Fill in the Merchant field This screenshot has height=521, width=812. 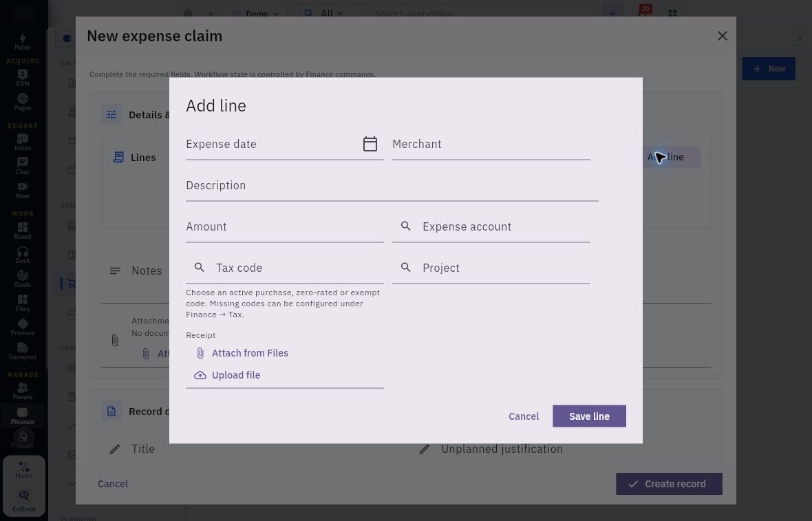pos(491,144)
